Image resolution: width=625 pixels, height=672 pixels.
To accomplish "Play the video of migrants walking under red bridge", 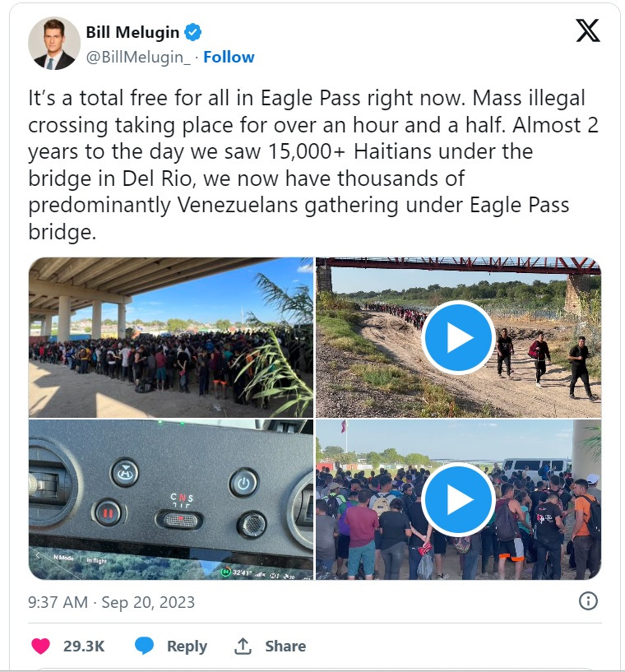I will (x=458, y=338).
